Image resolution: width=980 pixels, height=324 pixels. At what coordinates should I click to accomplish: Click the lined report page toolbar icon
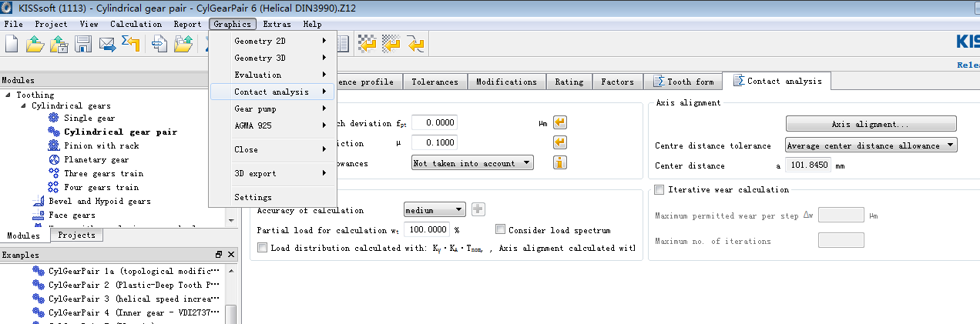344,45
